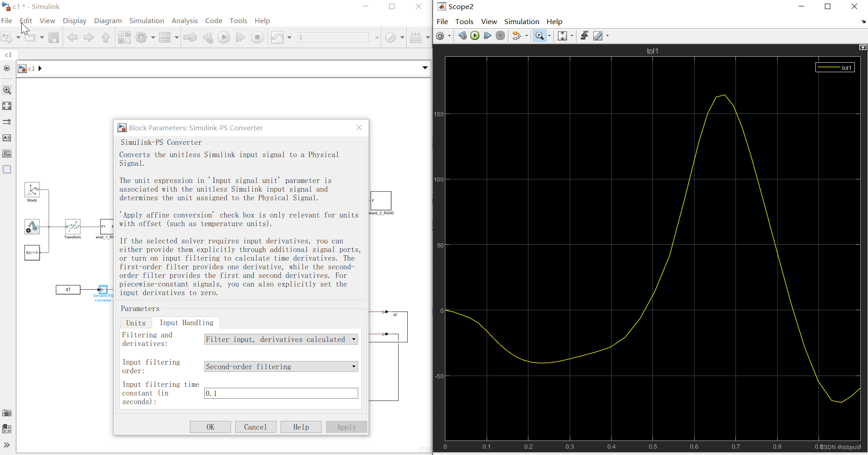Viewport: 868px width, 455px height.
Task: Click Scope2 Step Back button
Action: [x=462, y=35]
